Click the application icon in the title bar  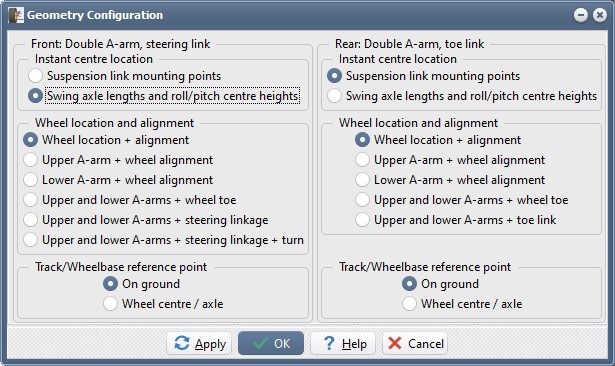16,15
